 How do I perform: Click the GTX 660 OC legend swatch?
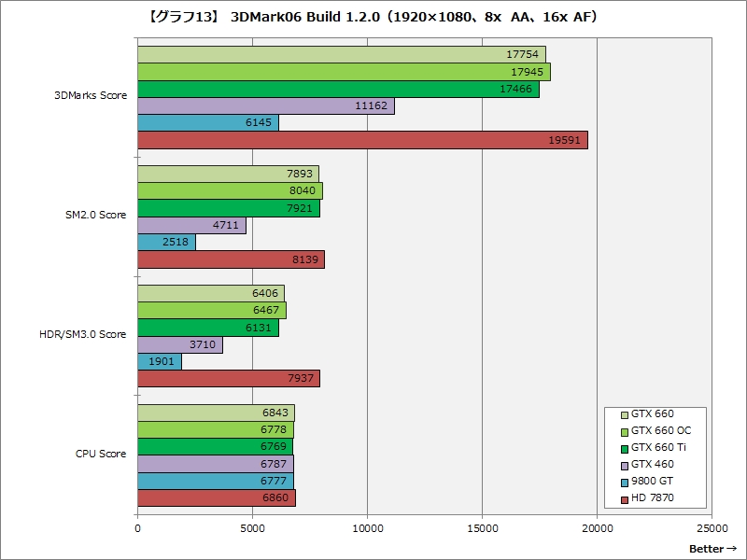click(x=624, y=431)
